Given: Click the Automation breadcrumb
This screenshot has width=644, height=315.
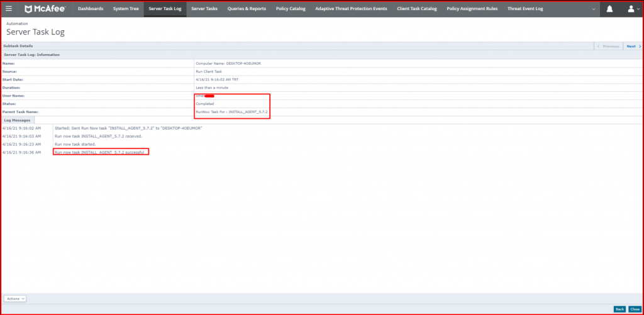Looking at the screenshot, I should pos(17,24).
